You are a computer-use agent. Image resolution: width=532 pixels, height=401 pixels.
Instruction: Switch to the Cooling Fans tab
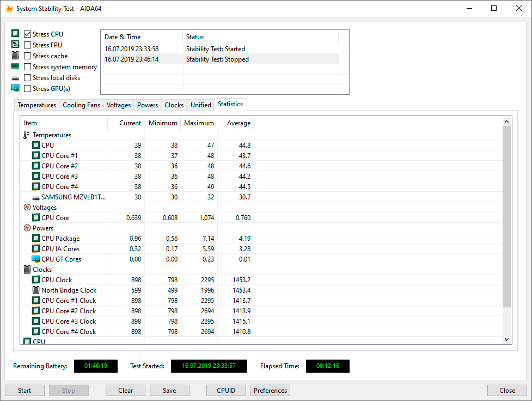point(82,105)
